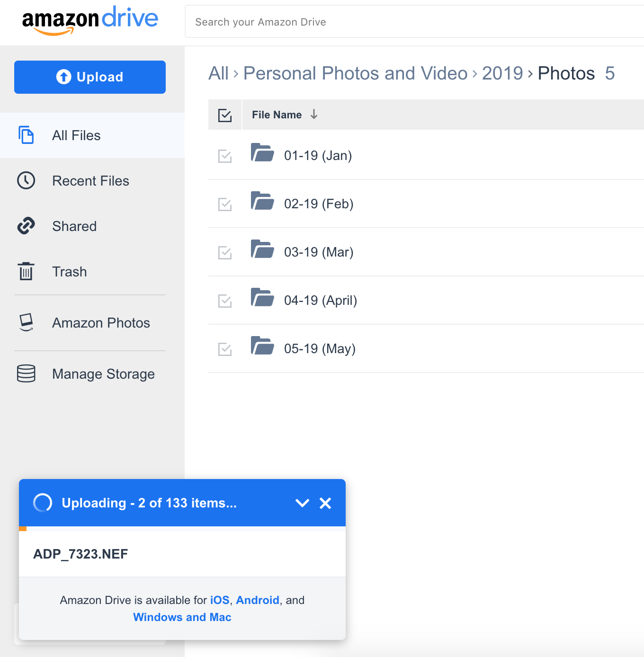Go to Personal Photos and Video breadcrumb
644x657 pixels.
coord(355,73)
